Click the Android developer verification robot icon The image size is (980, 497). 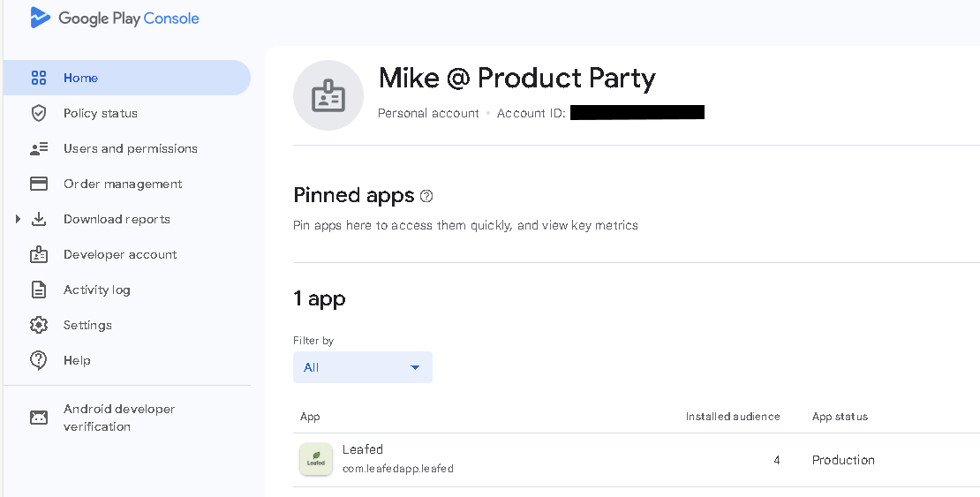coord(39,418)
